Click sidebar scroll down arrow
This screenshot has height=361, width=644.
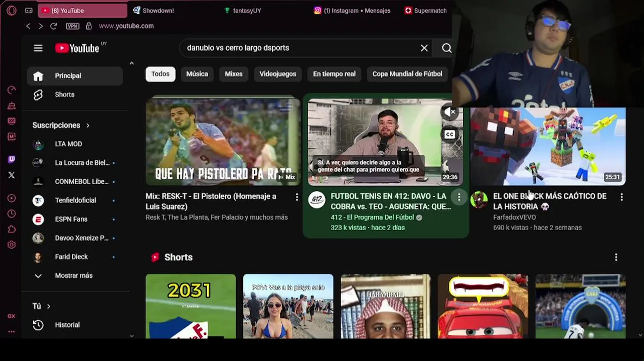pyautogui.click(x=131, y=335)
